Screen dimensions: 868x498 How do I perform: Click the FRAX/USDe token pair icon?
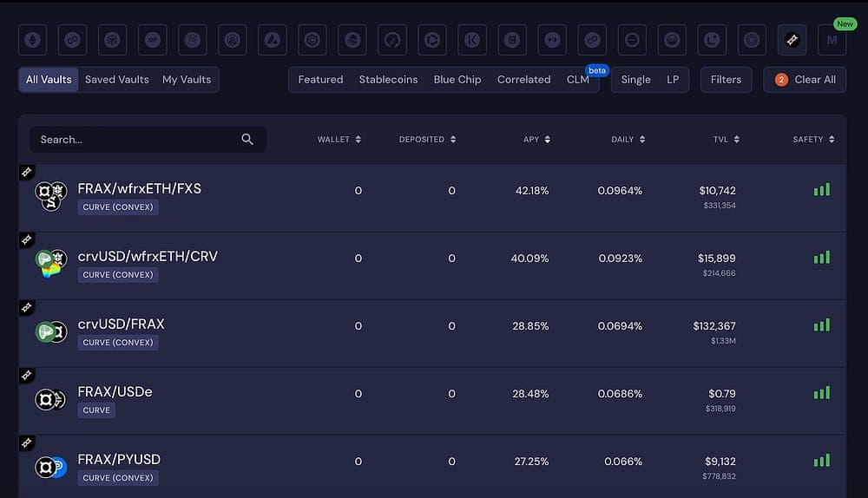point(50,399)
